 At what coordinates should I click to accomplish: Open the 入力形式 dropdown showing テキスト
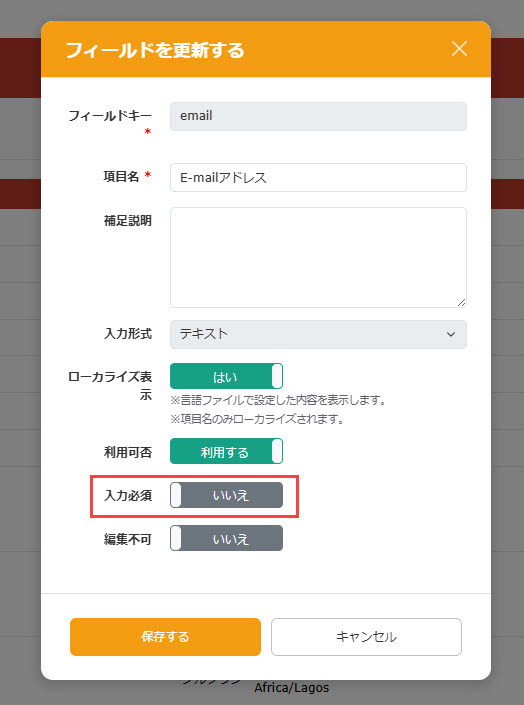[x=318, y=334]
